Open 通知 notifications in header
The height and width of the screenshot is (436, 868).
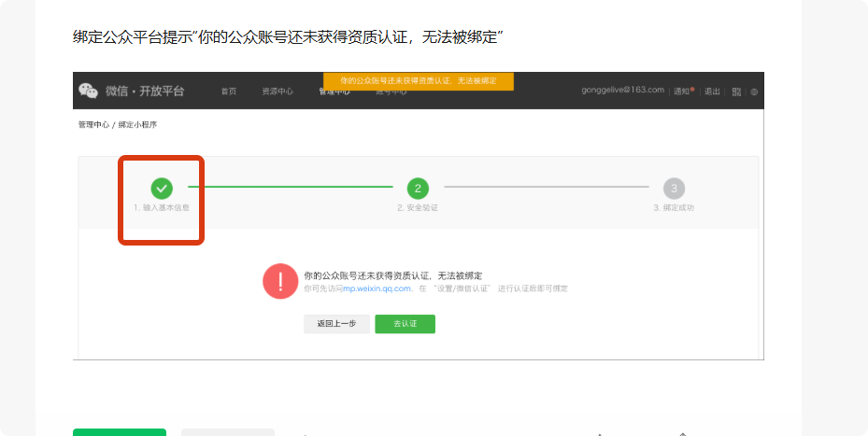[x=683, y=91]
